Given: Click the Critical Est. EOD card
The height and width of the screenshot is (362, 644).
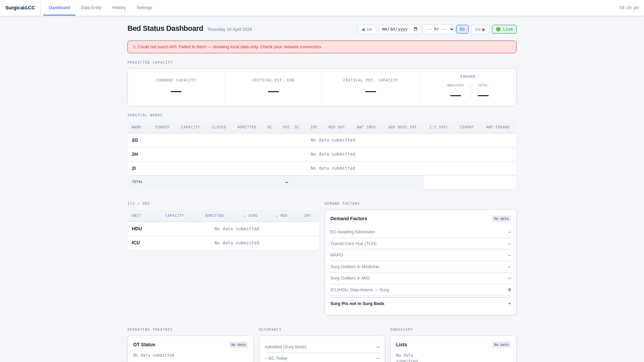Looking at the screenshot, I should click(273, 87).
